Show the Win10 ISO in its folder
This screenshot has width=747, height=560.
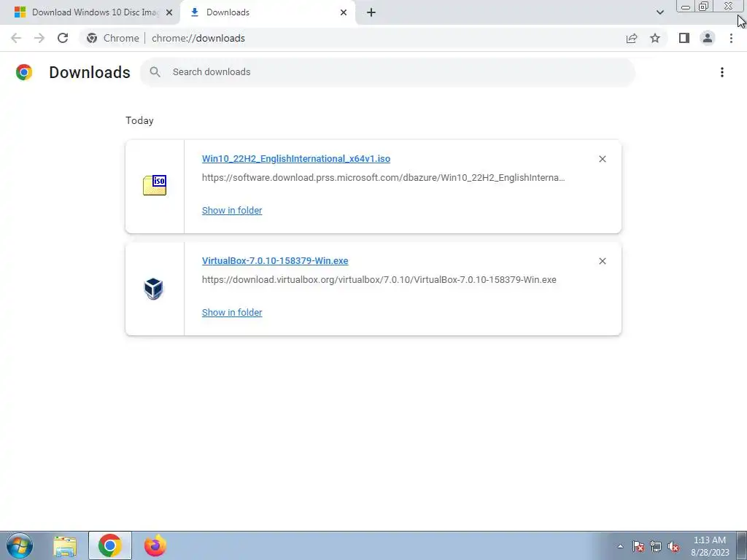click(x=232, y=210)
